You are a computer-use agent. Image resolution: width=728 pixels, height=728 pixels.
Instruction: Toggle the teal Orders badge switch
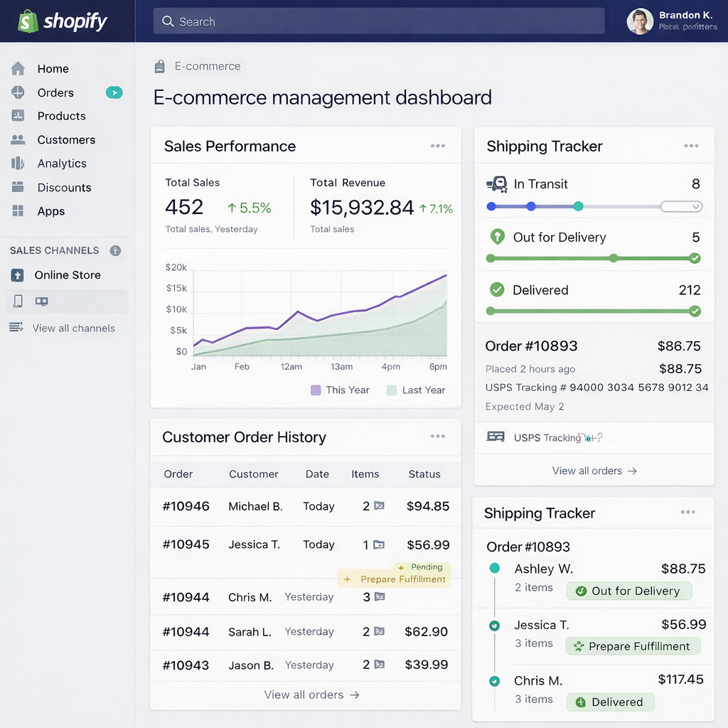114,92
